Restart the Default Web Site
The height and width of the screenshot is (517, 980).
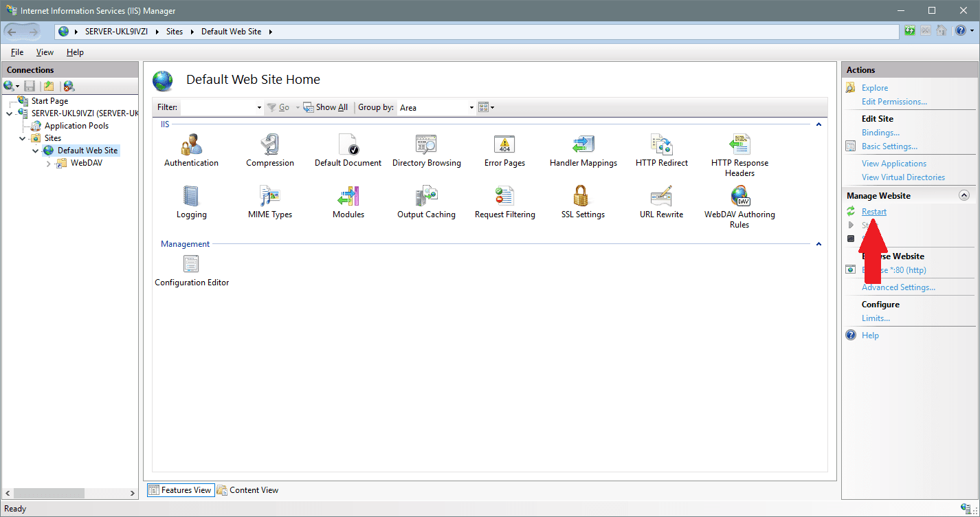[x=873, y=211]
